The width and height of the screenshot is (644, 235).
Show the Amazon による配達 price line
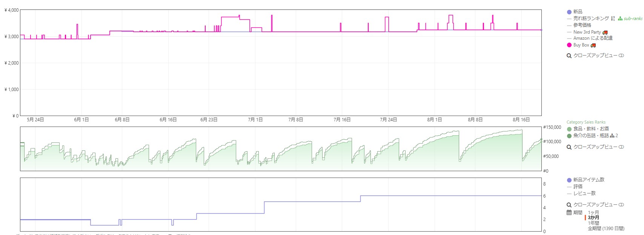tap(593, 38)
